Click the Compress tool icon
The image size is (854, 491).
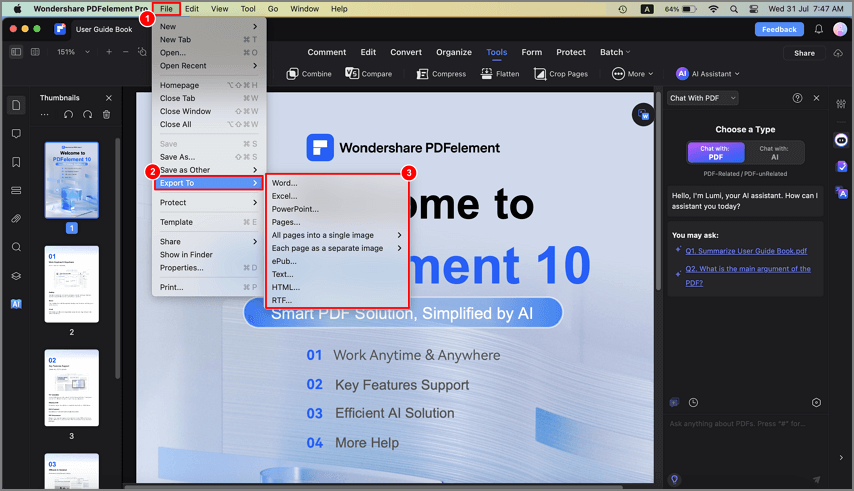422,73
